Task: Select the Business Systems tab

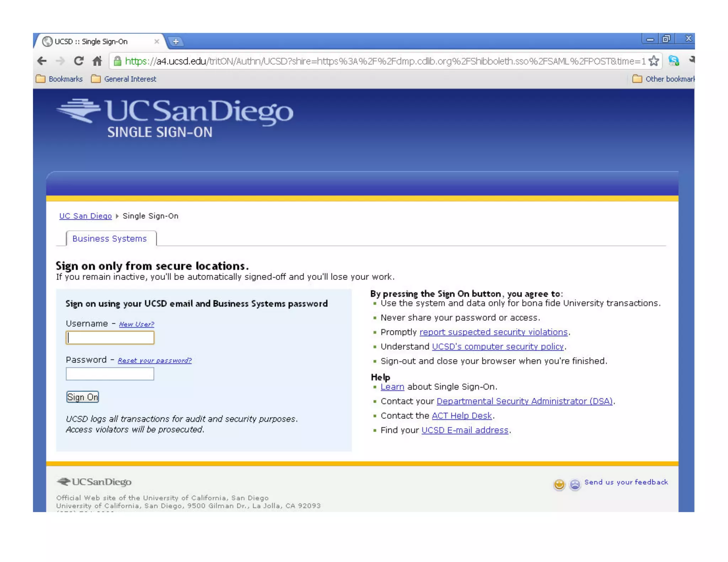Action: point(109,239)
